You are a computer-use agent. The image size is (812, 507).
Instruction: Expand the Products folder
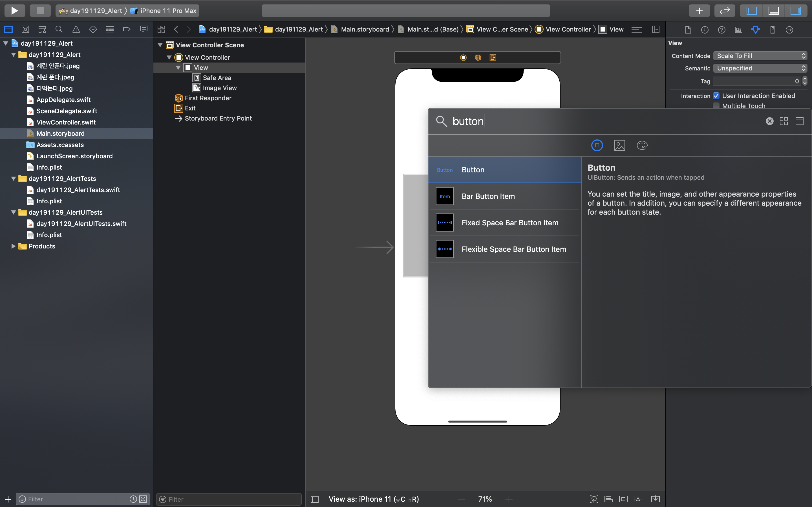tap(14, 246)
